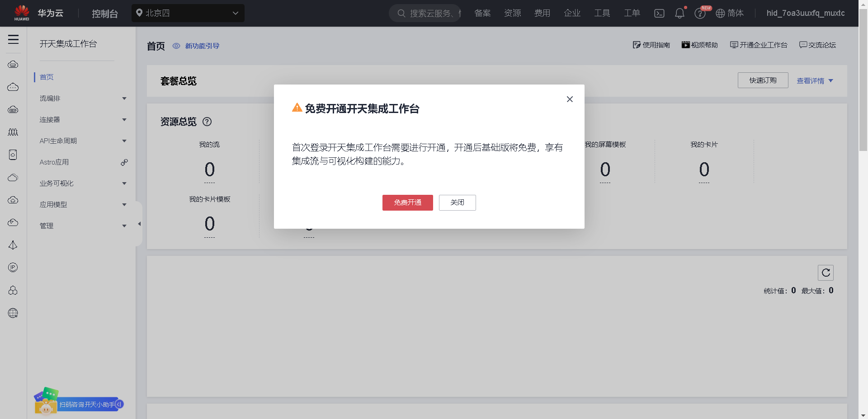Image resolution: width=868 pixels, height=419 pixels.
Task: Open the hamburger service menu
Action: click(x=13, y=39)
